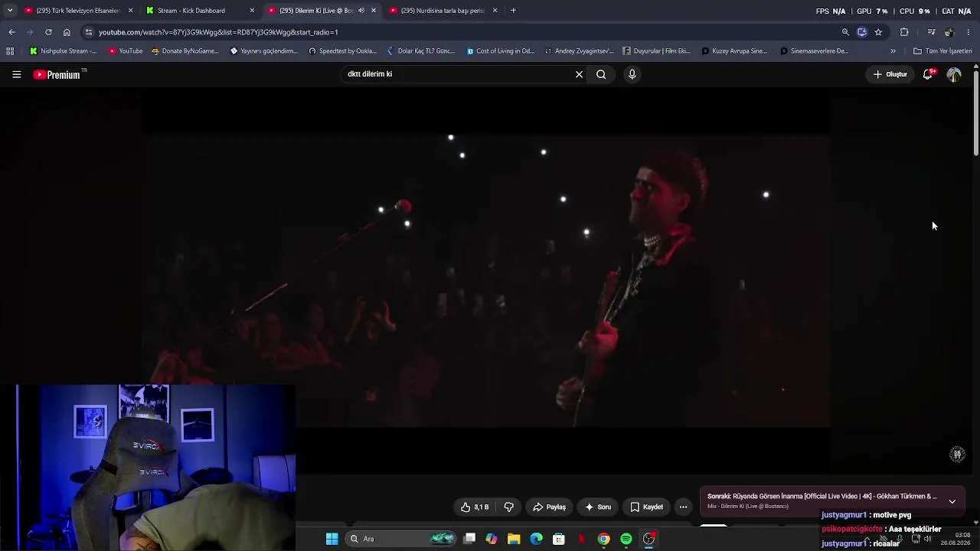Open the apps grid in bookmarks bar
The image size is (980, 551).
pyautogui.click(x=10, y=51)
